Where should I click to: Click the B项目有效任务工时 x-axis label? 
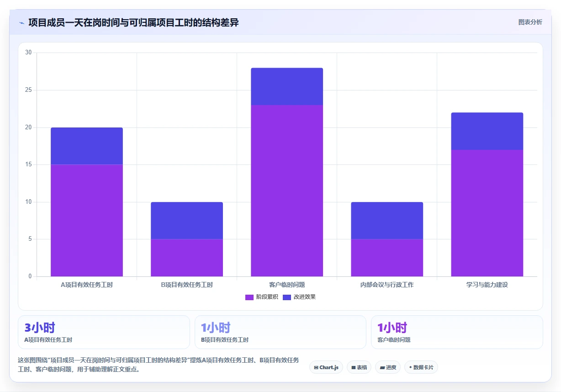pyautogui.click(x=187, y=285)
